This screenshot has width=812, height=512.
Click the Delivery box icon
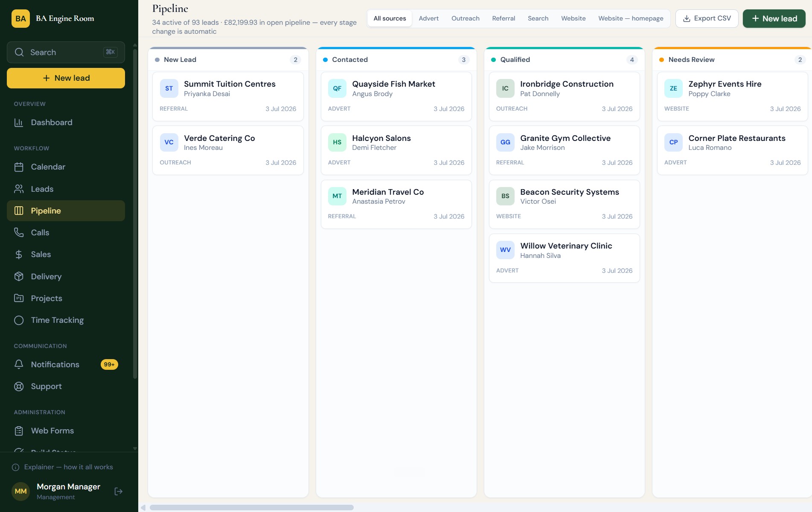click(19, 276)
